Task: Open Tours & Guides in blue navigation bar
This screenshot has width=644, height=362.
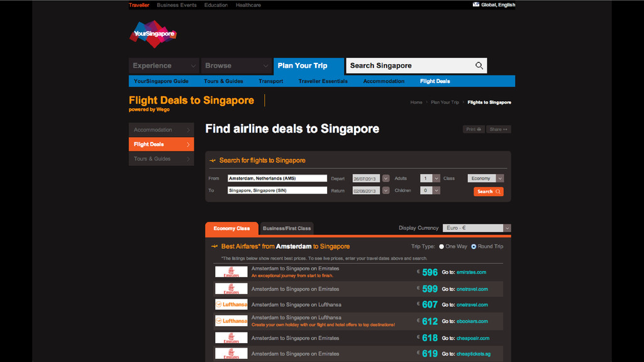Action: coord(223,81)
